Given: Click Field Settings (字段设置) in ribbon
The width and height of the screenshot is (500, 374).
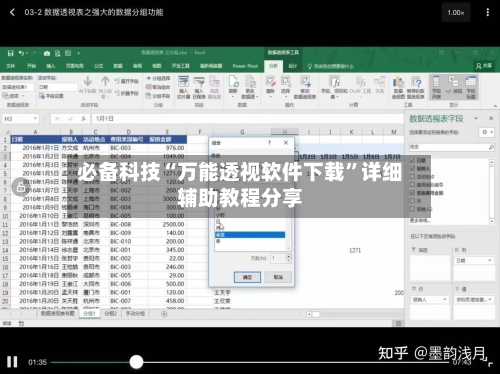Looking at the screenshot, I should (51, 96).
